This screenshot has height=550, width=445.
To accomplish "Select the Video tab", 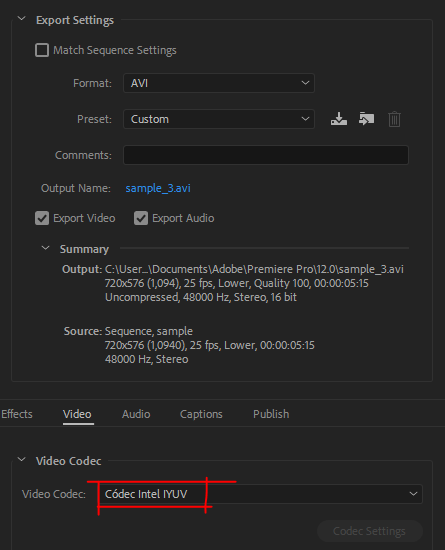I will pyautogui.click(x=77, y=414).
